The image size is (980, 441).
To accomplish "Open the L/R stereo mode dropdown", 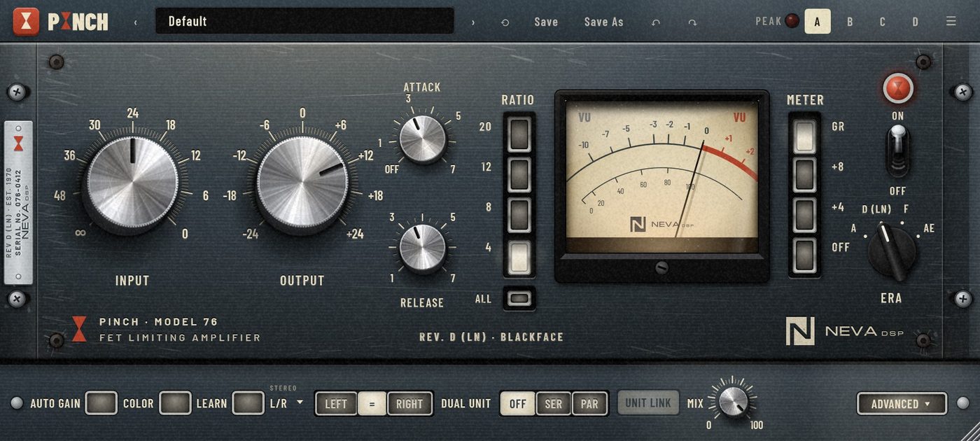I will pyautogui.click(x=287, y=403).
